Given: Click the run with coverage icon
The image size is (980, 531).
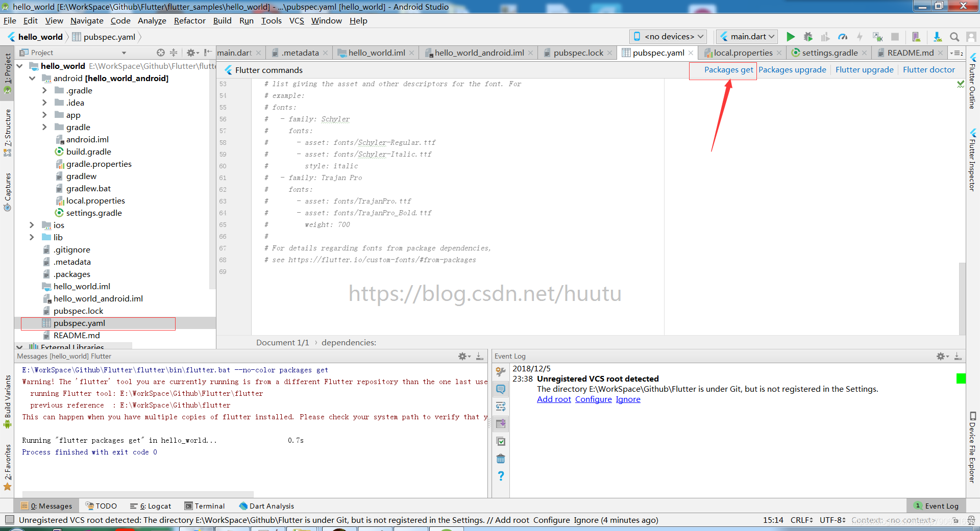Looking at the screenshot, I should pos(825,37).
